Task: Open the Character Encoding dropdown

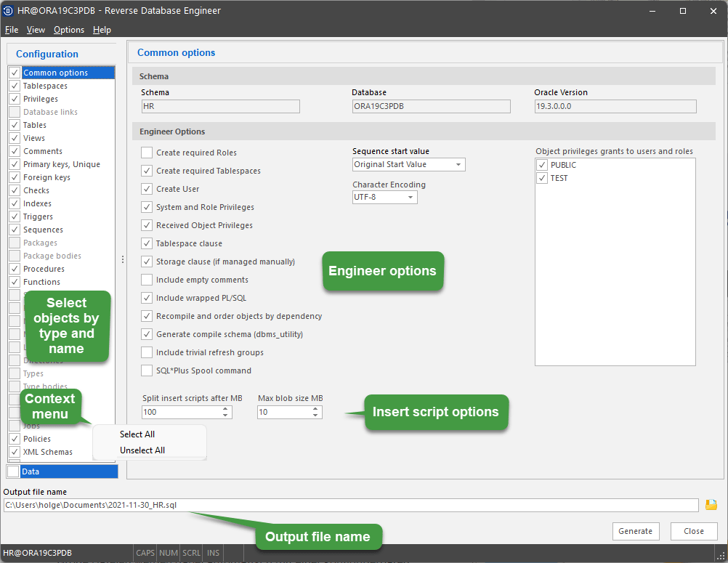Action: (x=412, y=197)
